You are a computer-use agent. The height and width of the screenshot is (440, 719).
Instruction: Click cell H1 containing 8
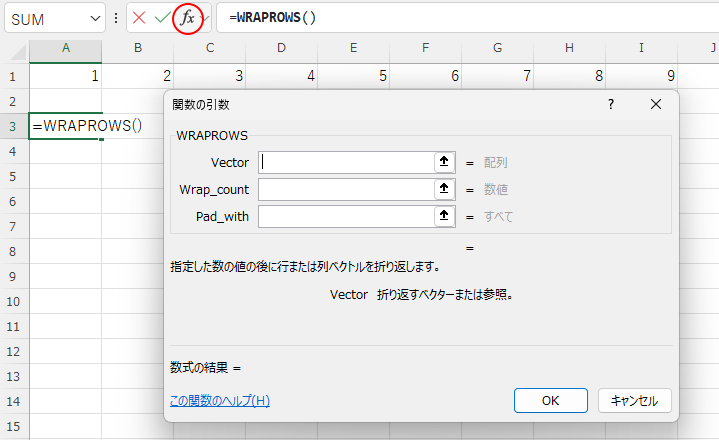(570, 76)
